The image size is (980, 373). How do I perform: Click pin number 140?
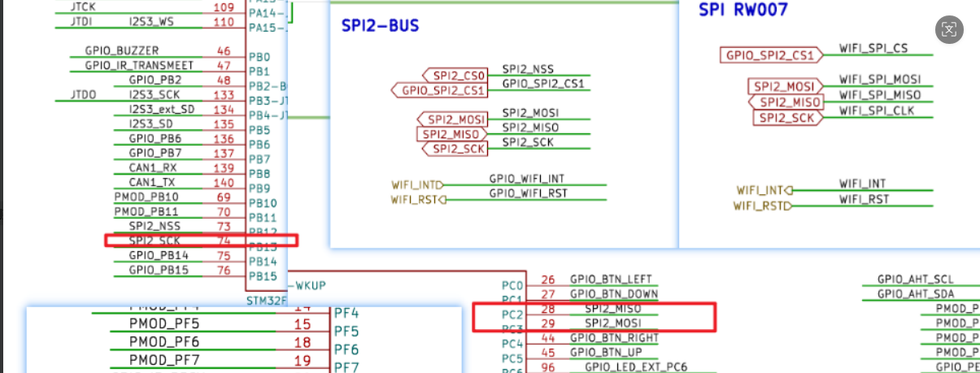[224, 183]
